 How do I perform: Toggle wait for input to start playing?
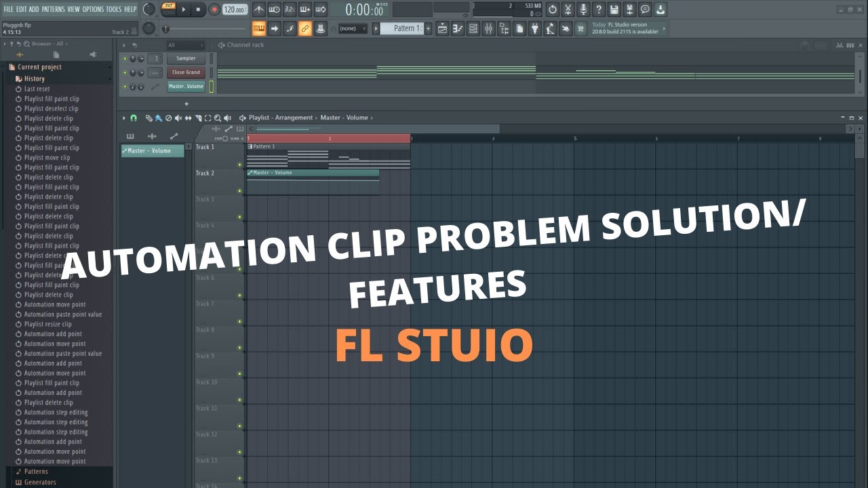pyautogui.click(x=274, y=9)
